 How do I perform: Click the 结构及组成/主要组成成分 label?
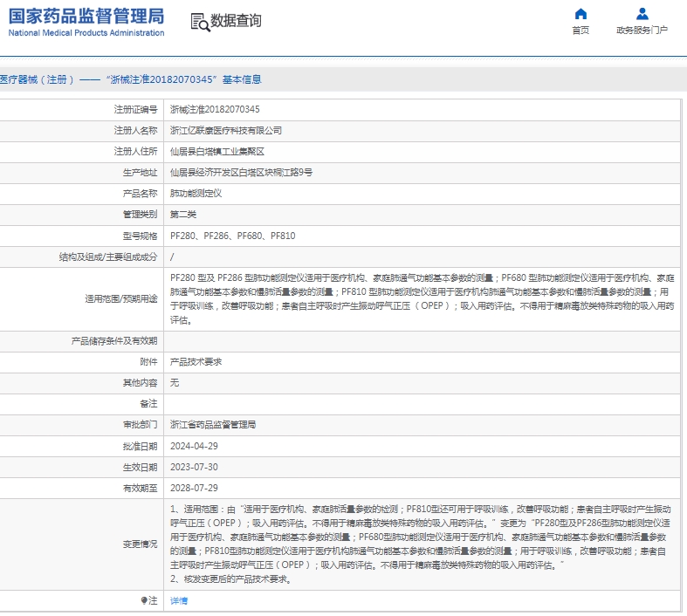click(x=107, y=257)
